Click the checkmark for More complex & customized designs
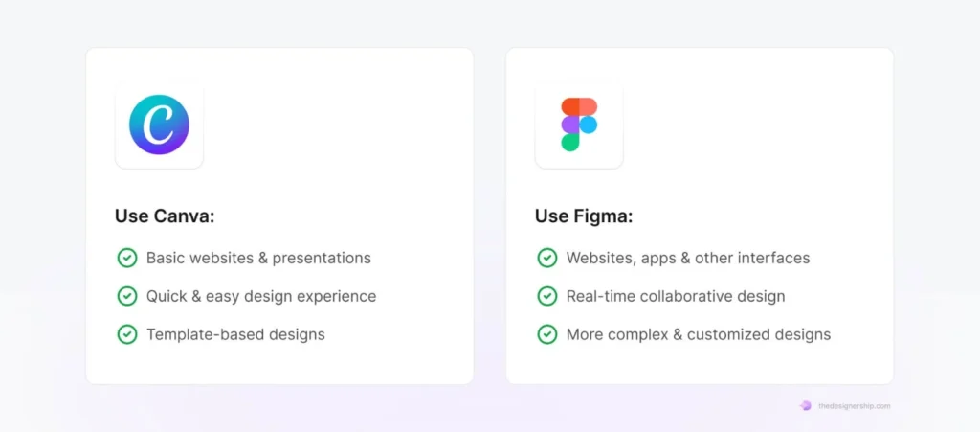 (547, 334)
